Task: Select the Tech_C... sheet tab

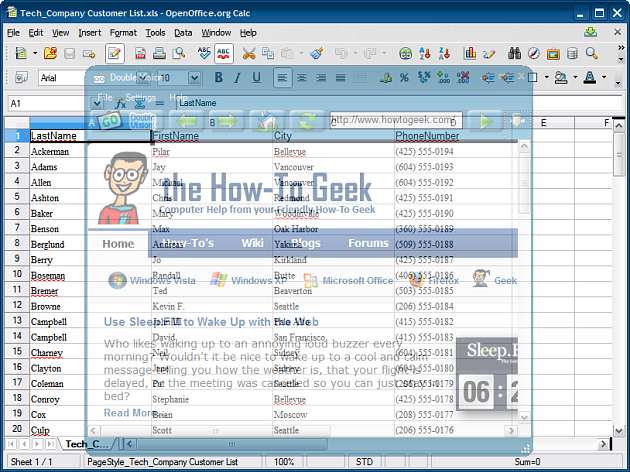Action: click(87, 443)
